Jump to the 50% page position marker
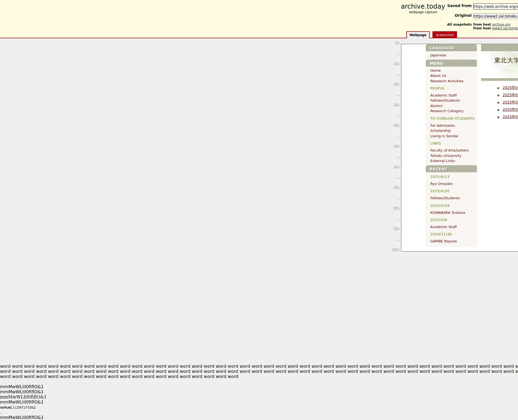This screenshot has height=420, width=518. [x=396, y=146]
